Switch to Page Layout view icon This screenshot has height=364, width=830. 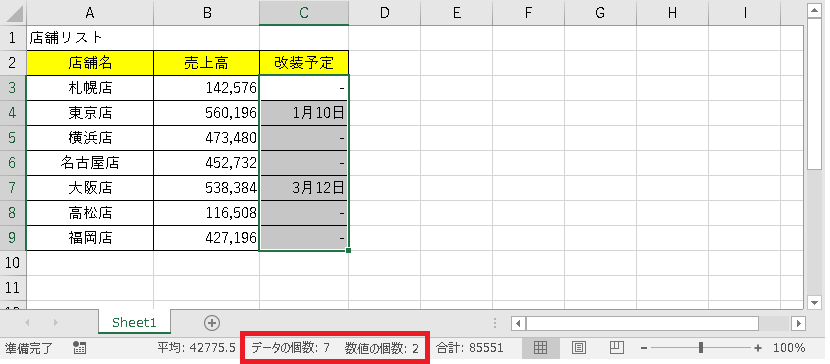coord(579,348)
